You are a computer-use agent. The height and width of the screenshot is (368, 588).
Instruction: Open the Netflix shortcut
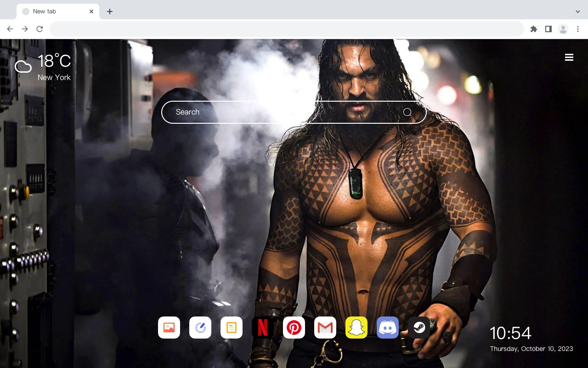(x=263, y=328)
